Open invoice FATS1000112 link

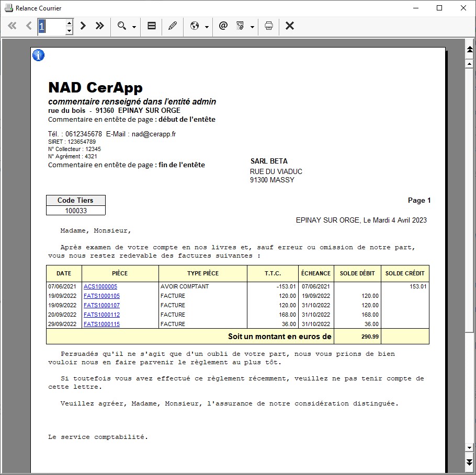(101, 315)
